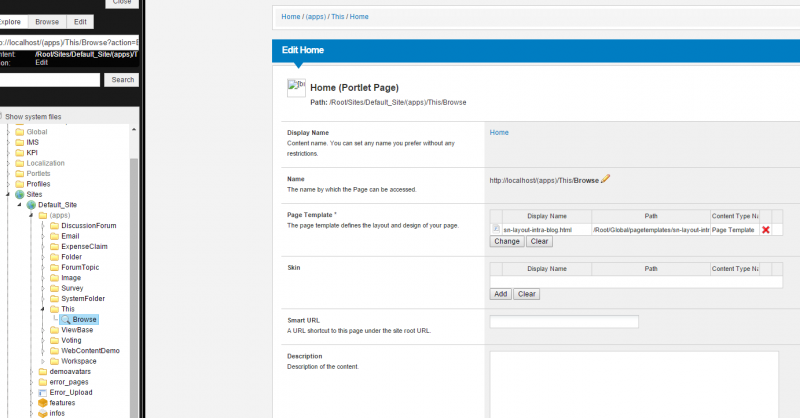Viewport: 800px width, 418px height.
Task: Expand the Profiles tree node
Action: click(8, 184)
